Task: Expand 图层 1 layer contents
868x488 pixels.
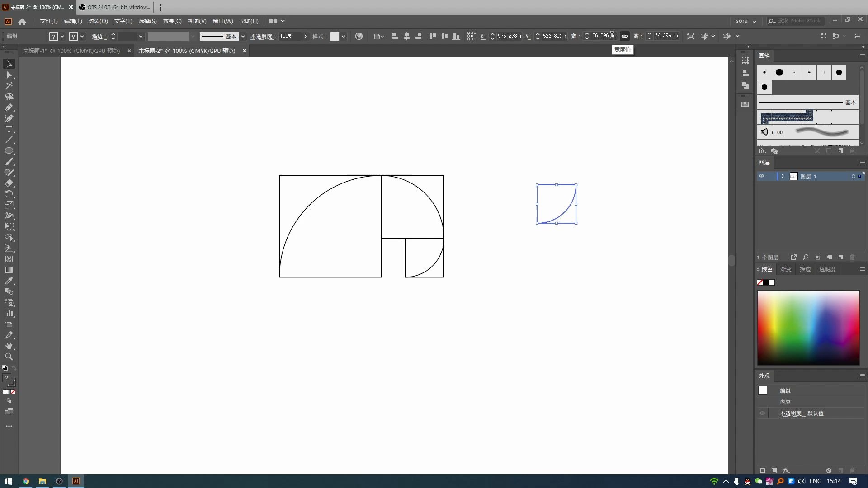Action: [783, 176]
